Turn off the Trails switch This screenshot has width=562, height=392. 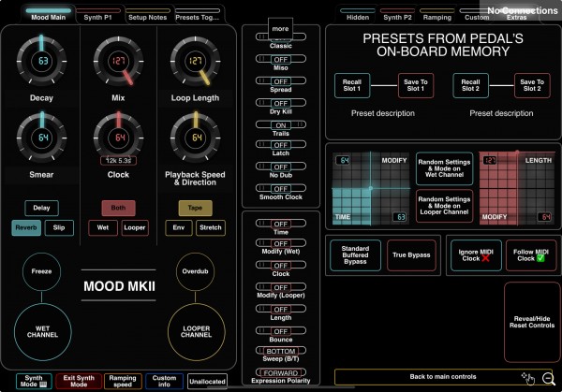pos(281,125)
